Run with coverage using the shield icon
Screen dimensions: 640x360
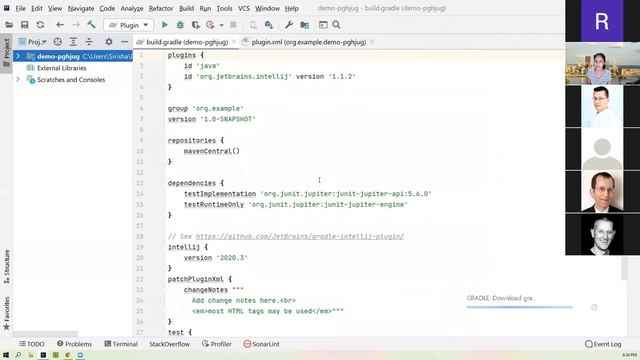tap(196, 25)
